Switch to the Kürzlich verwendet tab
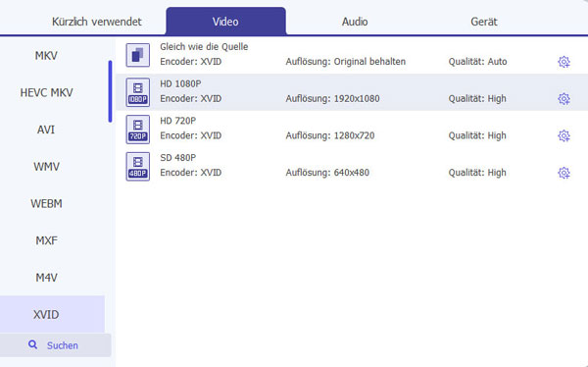 (x=97, y=22)
